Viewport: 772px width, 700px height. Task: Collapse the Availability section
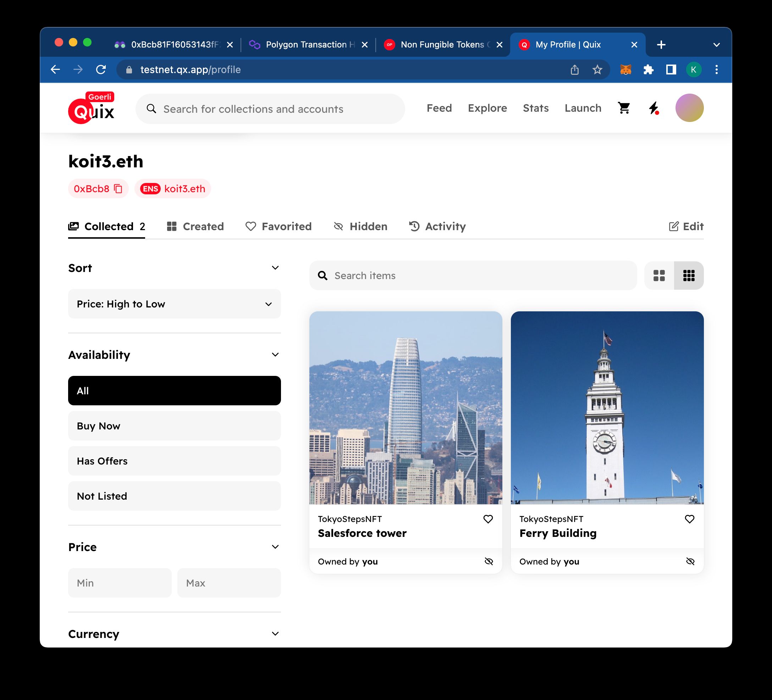pos(275,355)
